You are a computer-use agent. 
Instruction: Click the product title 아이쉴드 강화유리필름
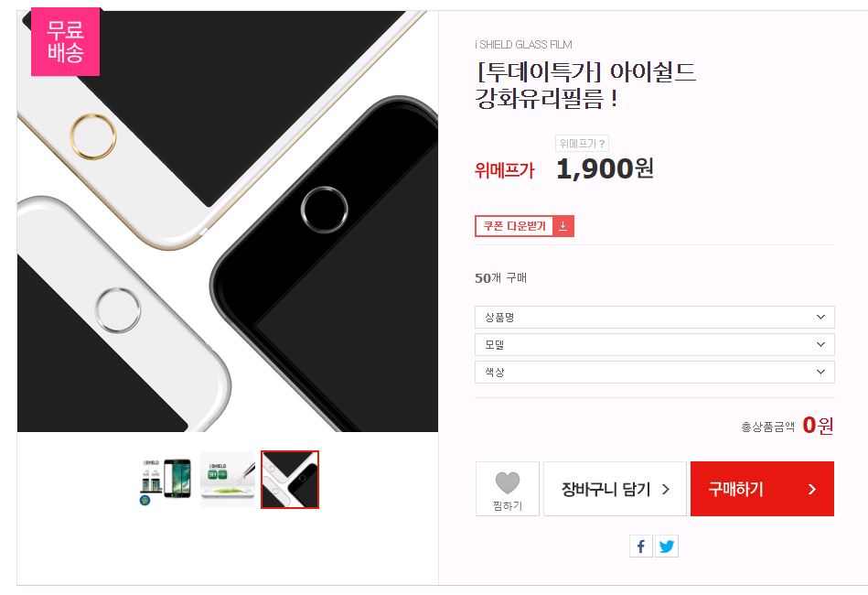click(x=585, y=85)
